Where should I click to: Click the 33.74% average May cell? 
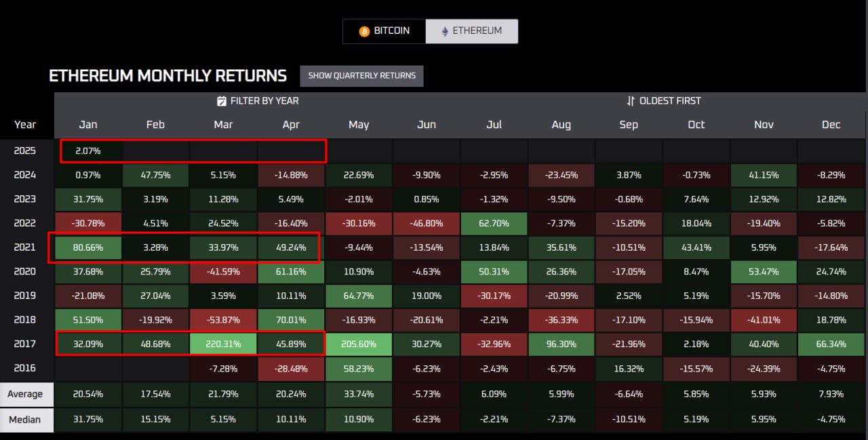coord(359,394)
